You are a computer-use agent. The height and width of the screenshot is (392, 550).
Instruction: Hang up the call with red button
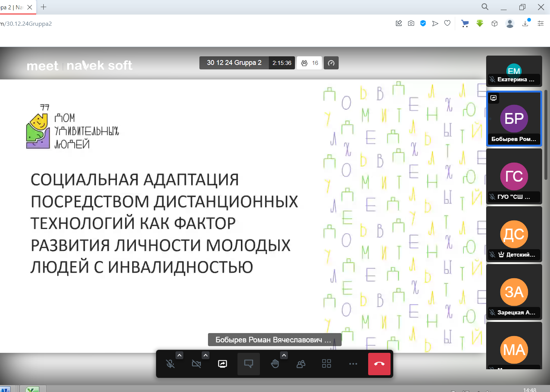(379, 364)
